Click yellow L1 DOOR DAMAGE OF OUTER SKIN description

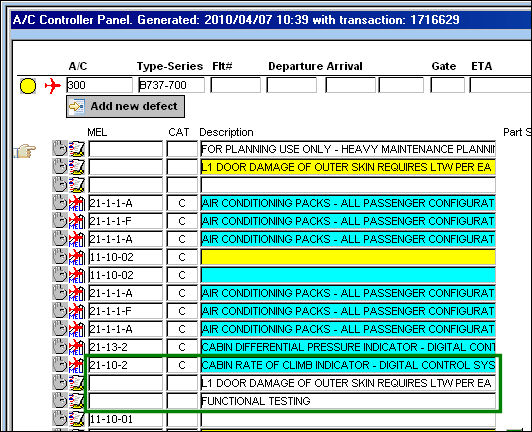(348, 167)
